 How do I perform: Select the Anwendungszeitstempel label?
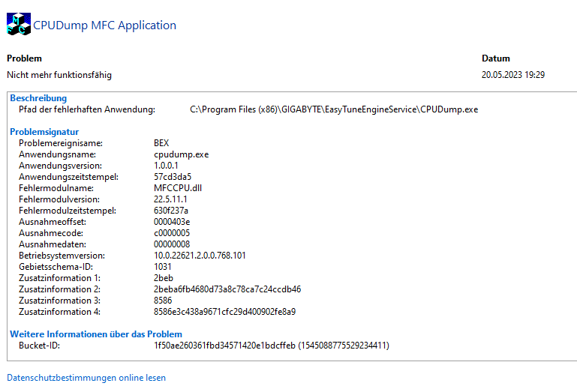68,177
